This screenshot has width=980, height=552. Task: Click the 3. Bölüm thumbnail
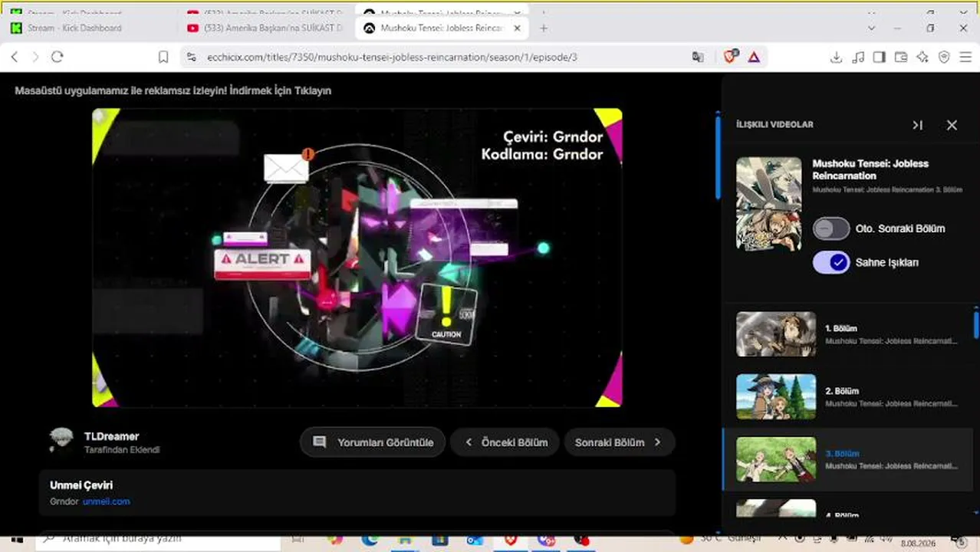pos(776,459)
